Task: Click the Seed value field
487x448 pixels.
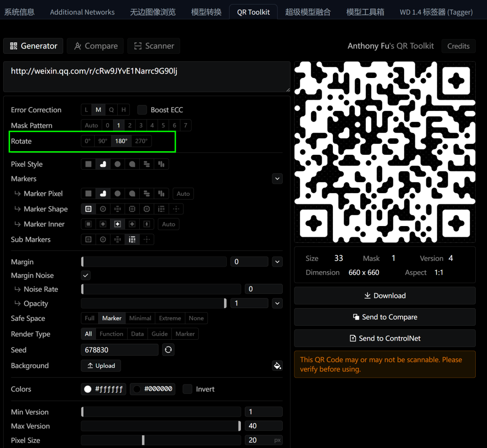Action: click(x=119, y=350)
